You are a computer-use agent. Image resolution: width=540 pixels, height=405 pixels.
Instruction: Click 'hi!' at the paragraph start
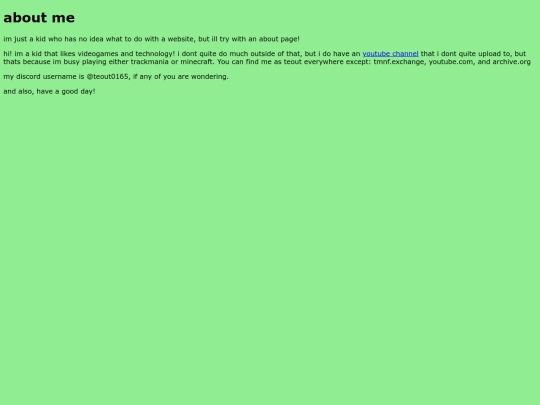(8, 54)
